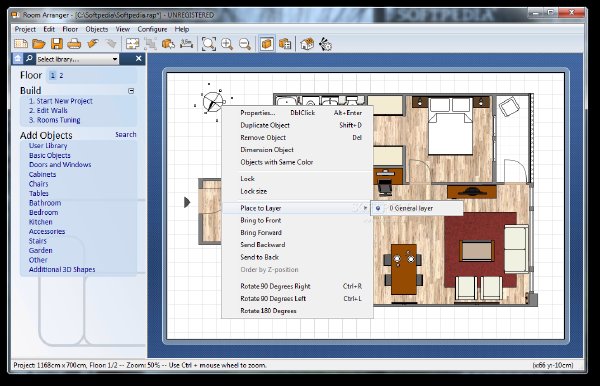Select the 0 General layer radio option
This screenshot has height=386, width=600.
tap(417, 208)
